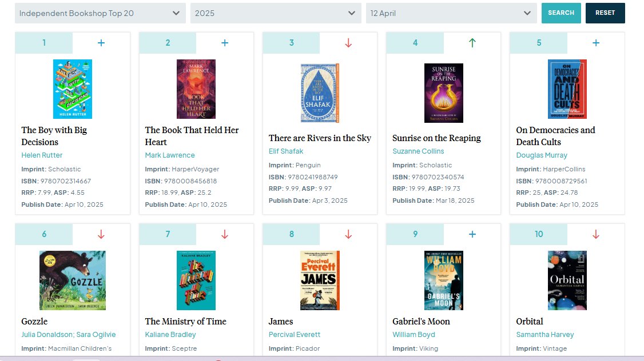Click ISBN 9780241988749

point(303,177)
